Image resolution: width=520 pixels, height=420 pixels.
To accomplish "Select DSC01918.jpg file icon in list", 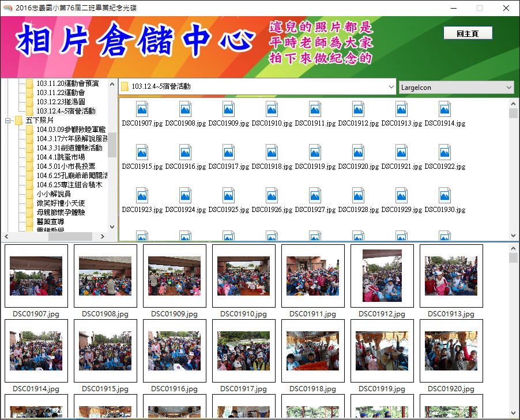I will tap(272, 153).
